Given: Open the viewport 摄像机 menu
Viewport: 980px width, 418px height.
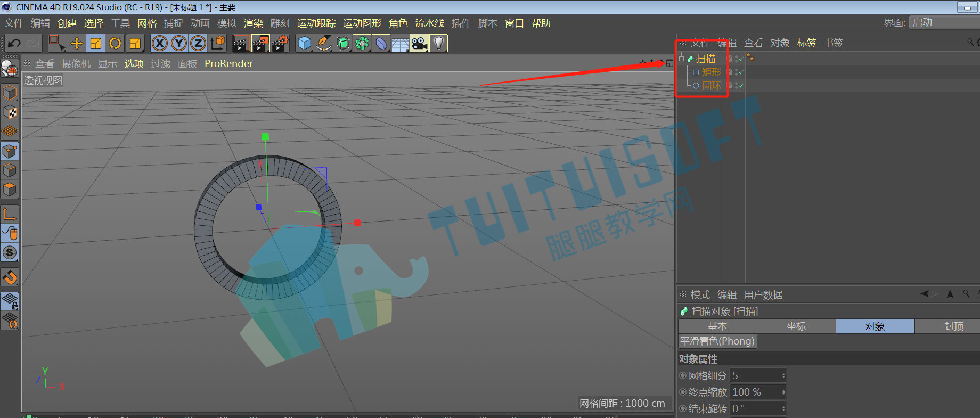Looking at the screenshot, I should coord(76,64).
